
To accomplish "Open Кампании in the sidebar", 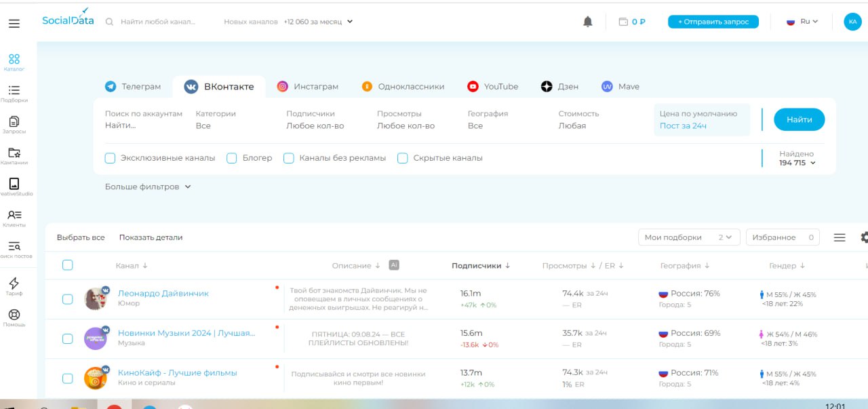I will (x=14, y=156).
